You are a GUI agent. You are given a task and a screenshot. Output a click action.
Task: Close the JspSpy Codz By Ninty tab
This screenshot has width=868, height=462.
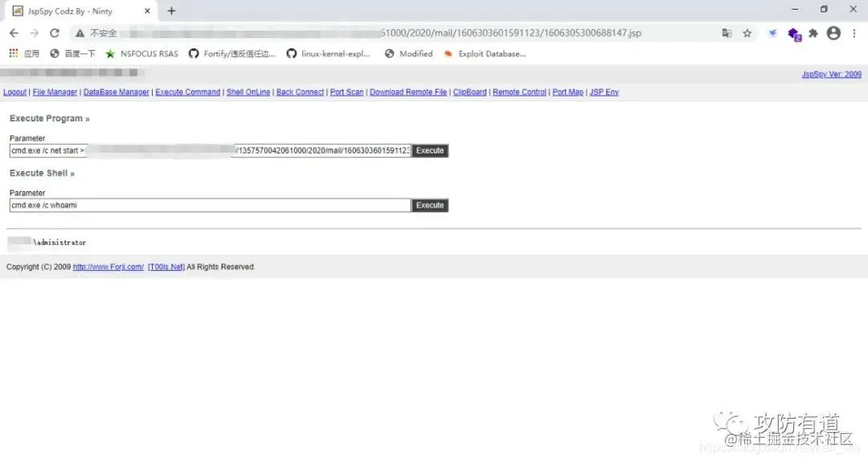pyautogui.click(x=147, y=11)
